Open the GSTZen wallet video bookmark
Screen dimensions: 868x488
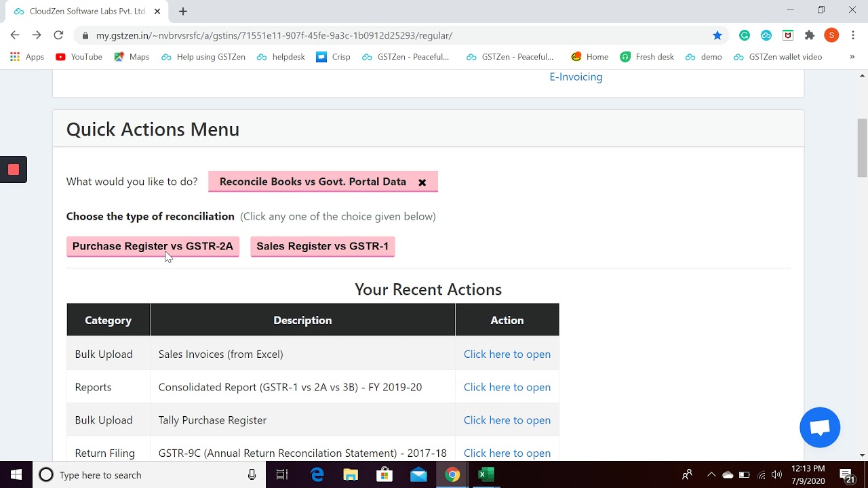coord(778,57)
